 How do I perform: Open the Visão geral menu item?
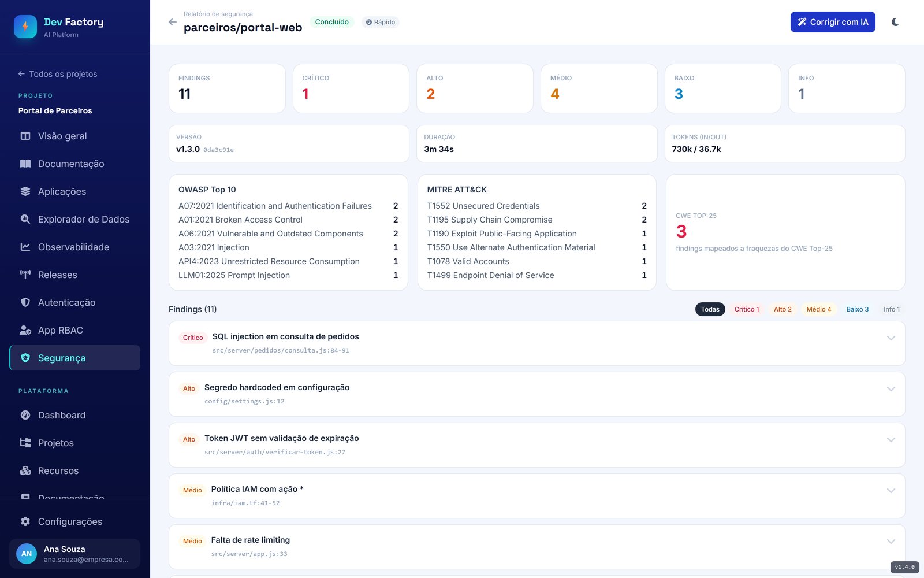74,136
